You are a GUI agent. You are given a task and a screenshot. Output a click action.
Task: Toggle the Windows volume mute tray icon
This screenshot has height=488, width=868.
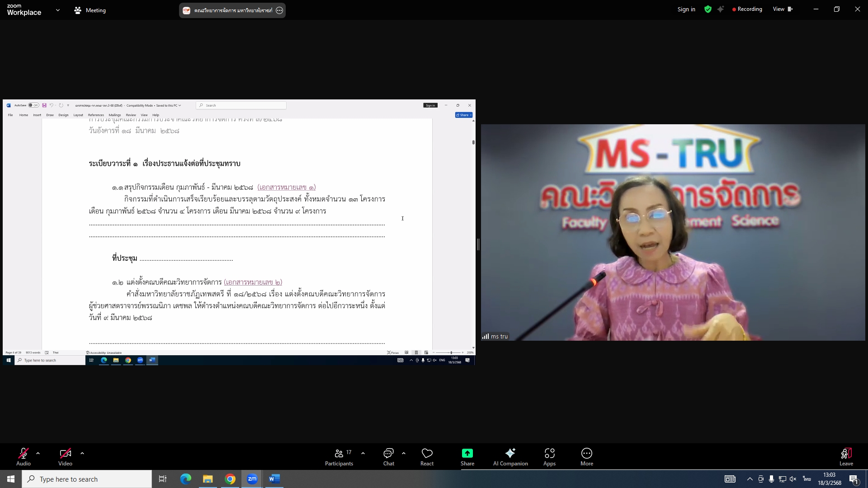[x=793, y=479]
